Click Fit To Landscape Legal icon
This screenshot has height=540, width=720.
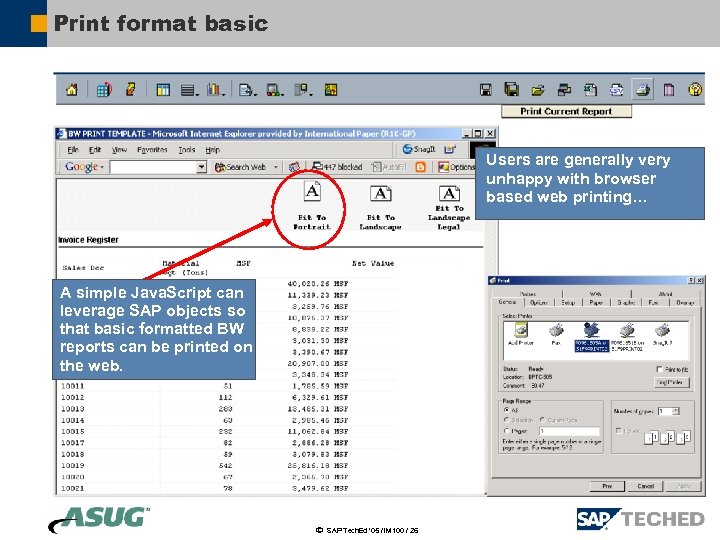[x=449, y=193]
